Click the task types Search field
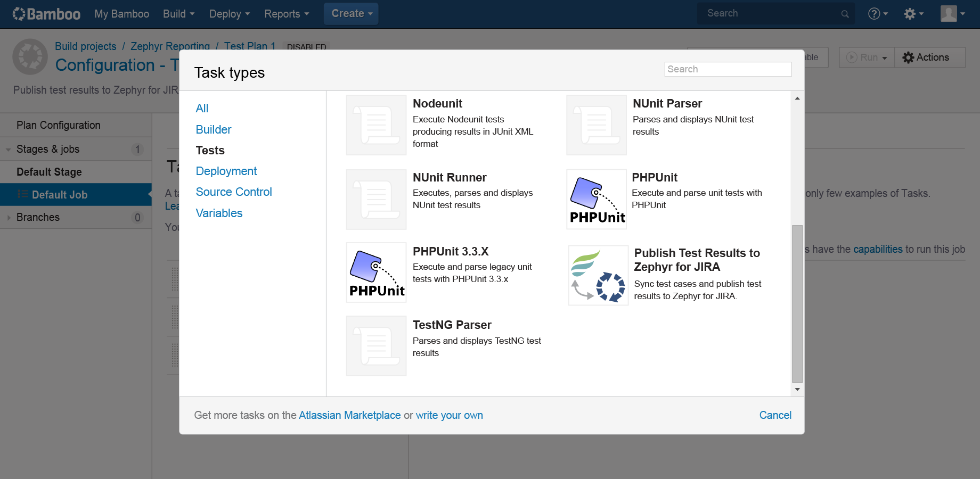 [x=728, y=69]
